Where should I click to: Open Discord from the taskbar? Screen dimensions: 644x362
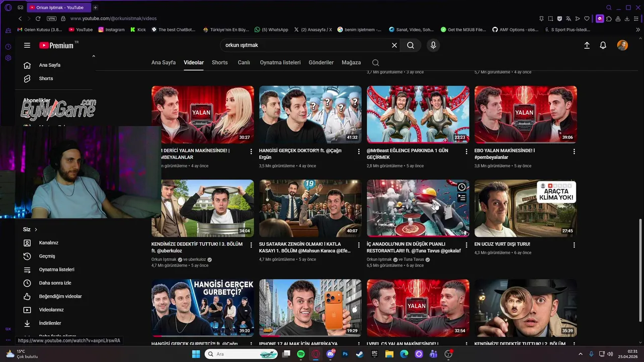point(330,354)
